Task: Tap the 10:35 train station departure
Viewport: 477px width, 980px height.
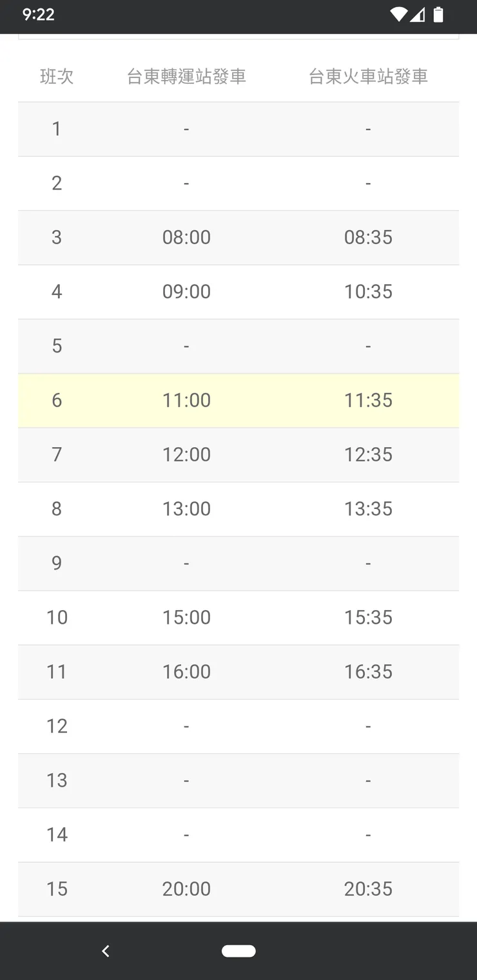Action: (368, 291)
